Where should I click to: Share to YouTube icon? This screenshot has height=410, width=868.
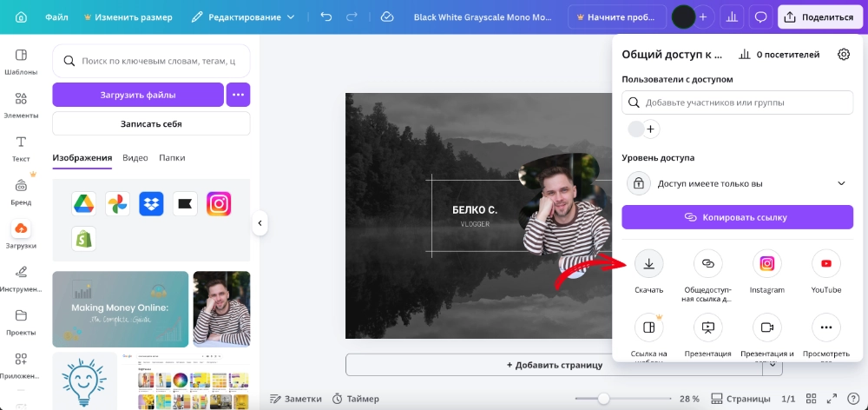pyautogui.click(x=826, y=264)
